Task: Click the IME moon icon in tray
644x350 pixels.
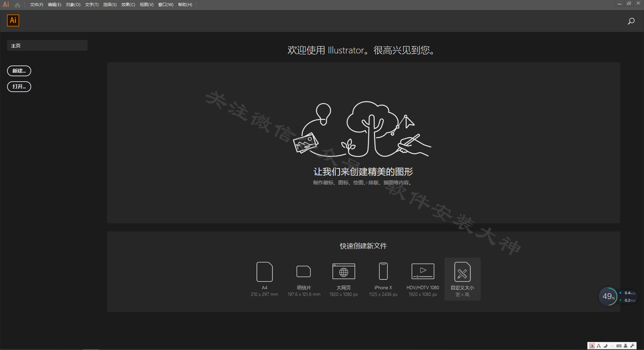Action: click(x=605, y=346)
